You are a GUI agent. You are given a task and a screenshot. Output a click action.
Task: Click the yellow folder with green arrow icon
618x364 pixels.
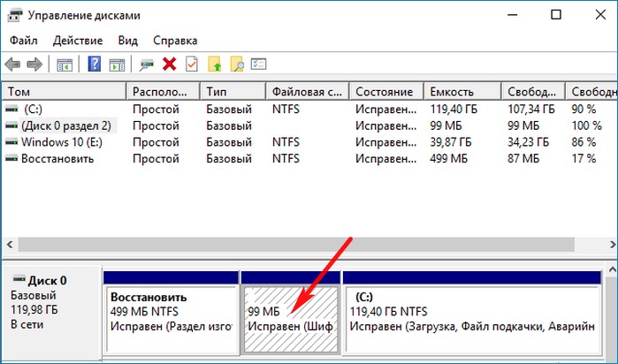(215, 64)
